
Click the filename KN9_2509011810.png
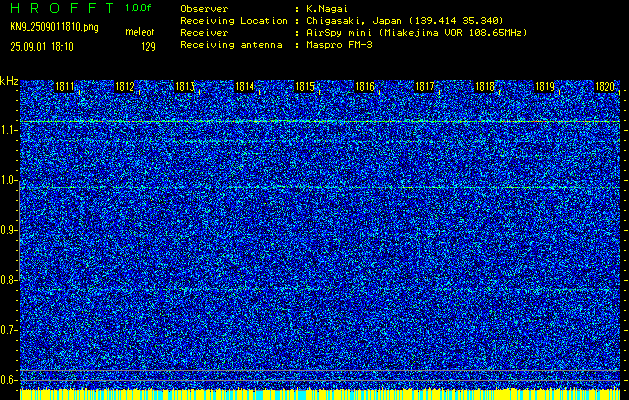tap(54, 27)
